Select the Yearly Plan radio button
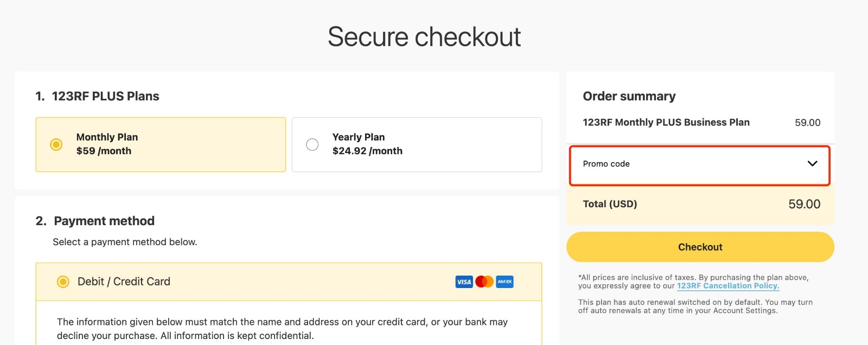The image size is (868, 345). tap(312, 144)
